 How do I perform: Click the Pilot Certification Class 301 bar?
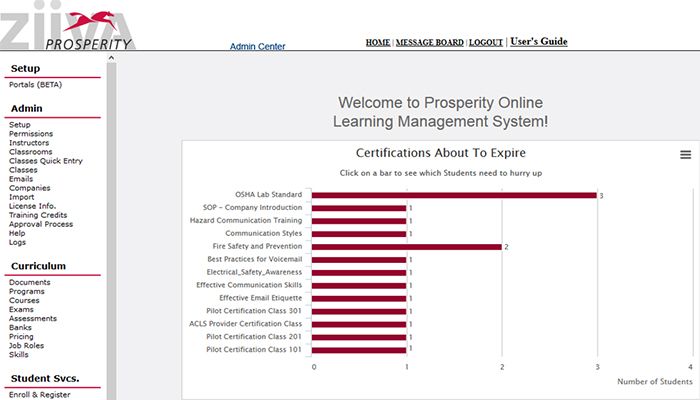[359, 312]
